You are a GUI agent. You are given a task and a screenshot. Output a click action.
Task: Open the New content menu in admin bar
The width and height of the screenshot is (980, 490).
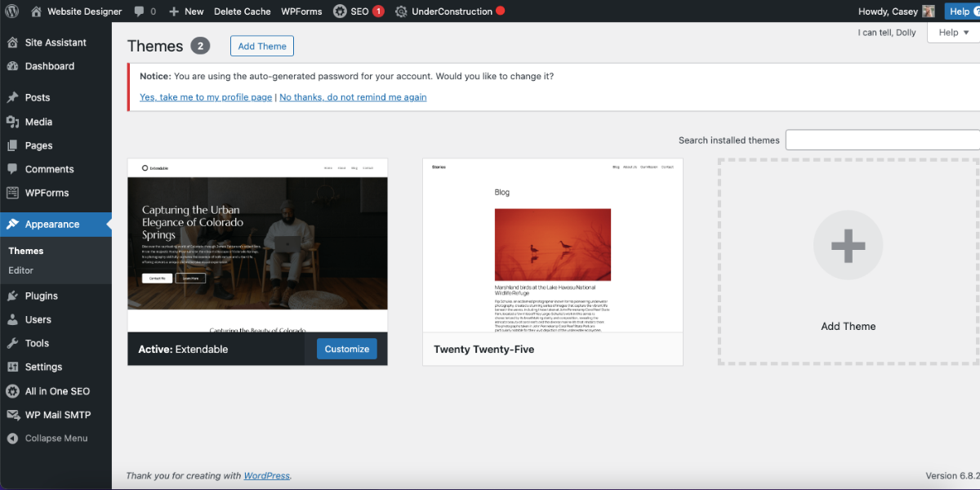(186, 11)
